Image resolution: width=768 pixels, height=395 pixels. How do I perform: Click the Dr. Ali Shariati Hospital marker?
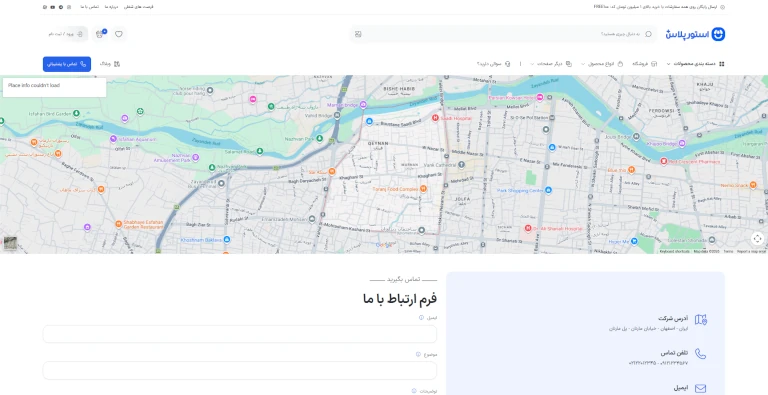point(528,228)
